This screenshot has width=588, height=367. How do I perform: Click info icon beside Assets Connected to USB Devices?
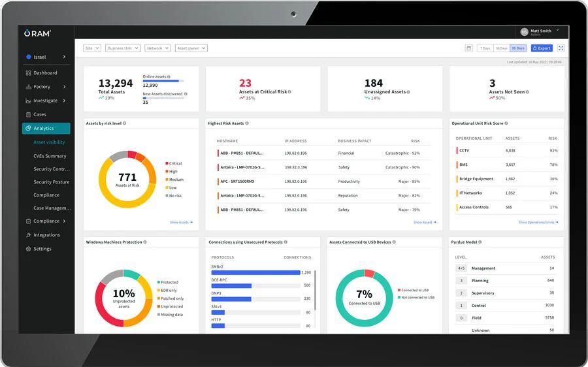point(394,242)
